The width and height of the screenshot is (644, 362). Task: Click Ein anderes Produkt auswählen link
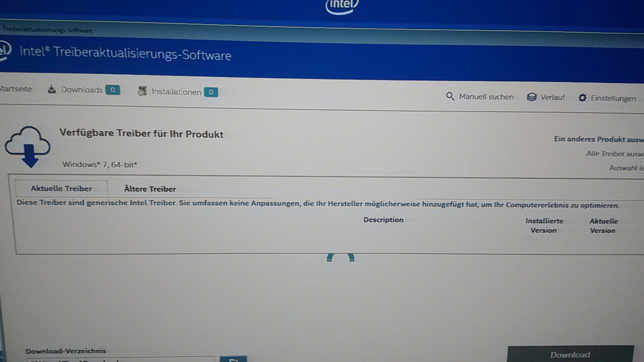599,139
